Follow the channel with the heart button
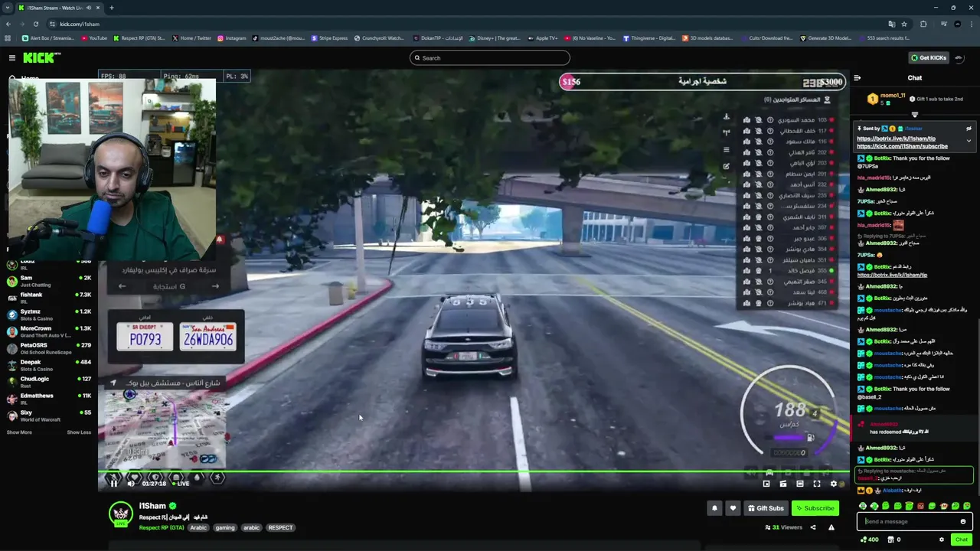The height and width of the screenshot is (551, 980). (733, 508)
